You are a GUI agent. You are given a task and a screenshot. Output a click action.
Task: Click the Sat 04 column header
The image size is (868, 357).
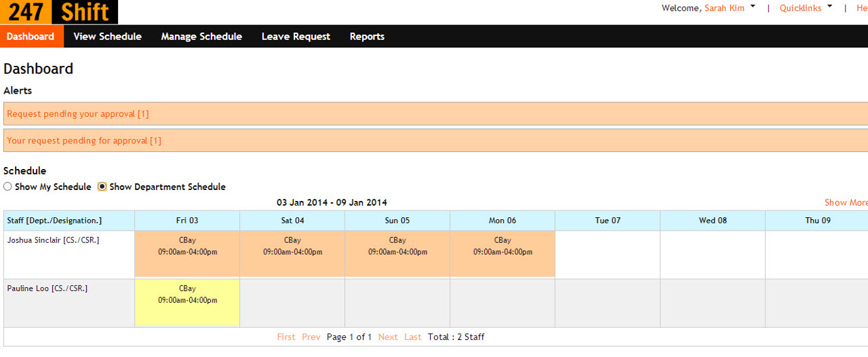point(292,221)
